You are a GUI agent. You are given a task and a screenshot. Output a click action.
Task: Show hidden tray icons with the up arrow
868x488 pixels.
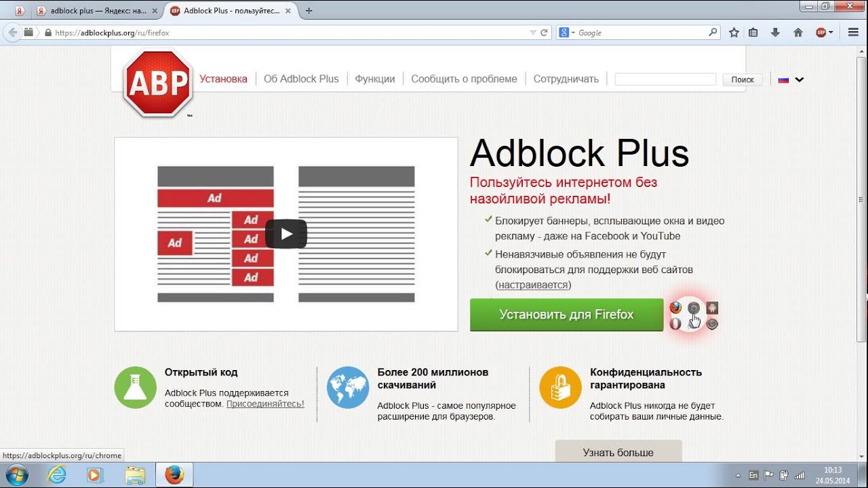point(738,476)
